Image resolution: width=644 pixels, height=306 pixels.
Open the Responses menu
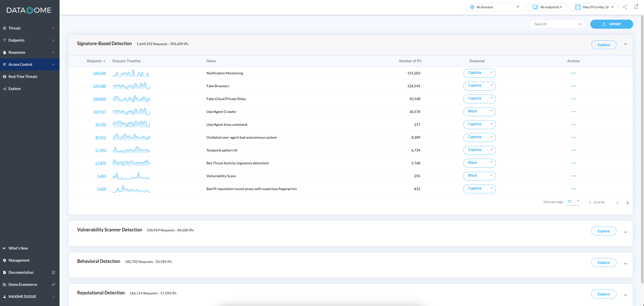click(30, 52)
